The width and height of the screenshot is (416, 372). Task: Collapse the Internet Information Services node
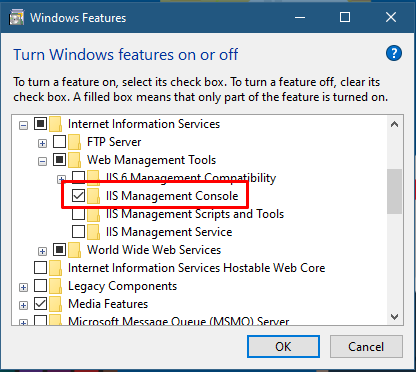pyautogui.click(x=23, y=126)
